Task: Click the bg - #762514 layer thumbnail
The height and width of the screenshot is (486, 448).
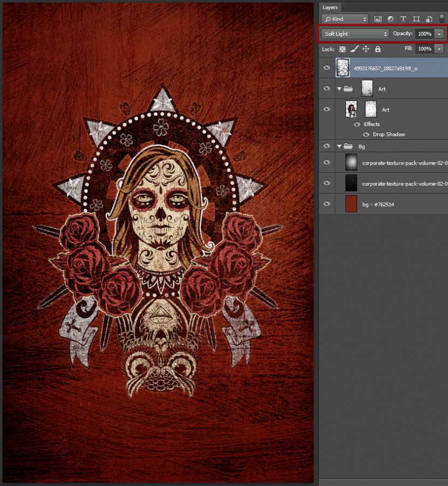Action: pos(350,204)
